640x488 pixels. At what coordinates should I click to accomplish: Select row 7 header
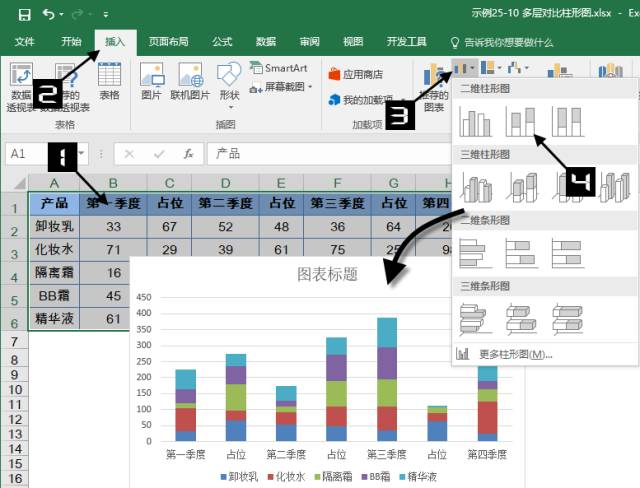(x=15, y=342)
